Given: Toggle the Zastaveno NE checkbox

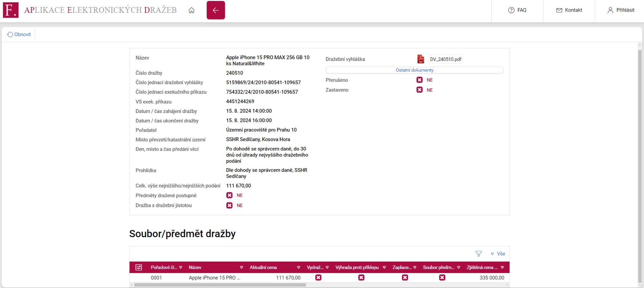Looking at the screenshot, I should point(420,90).
